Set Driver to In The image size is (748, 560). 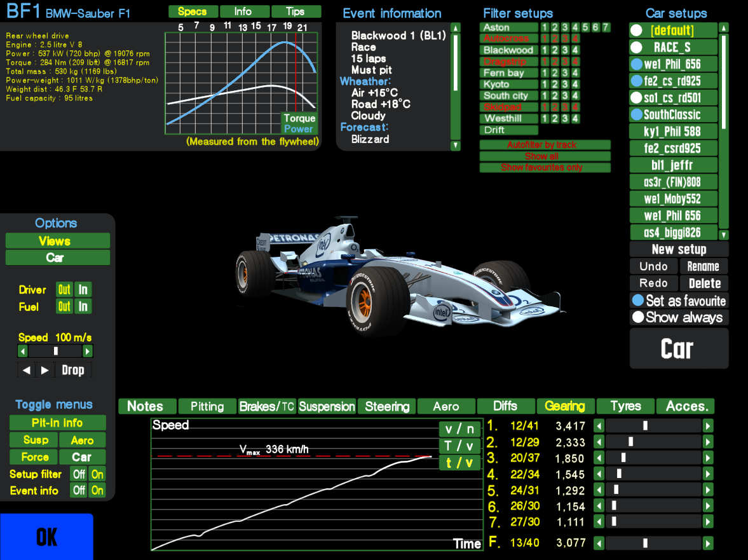pos(83,290)
